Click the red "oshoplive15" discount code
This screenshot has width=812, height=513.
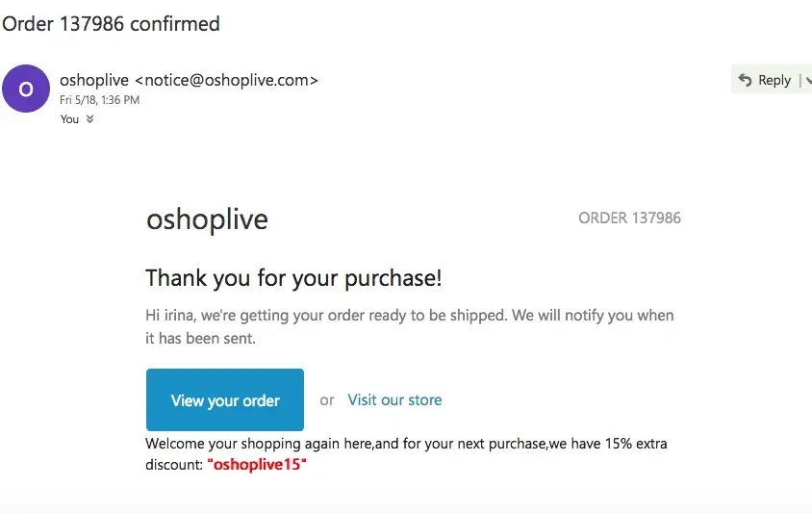point(257,464)
